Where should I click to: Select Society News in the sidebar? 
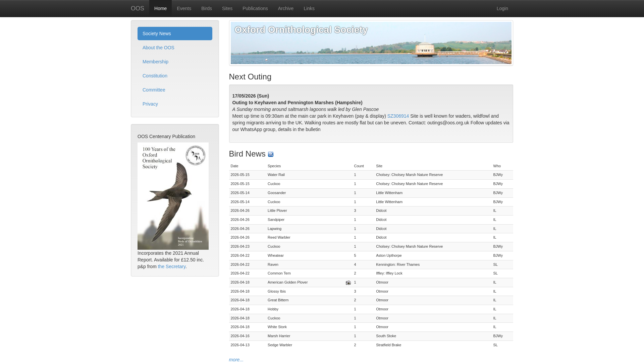click(x=175, y=34)
